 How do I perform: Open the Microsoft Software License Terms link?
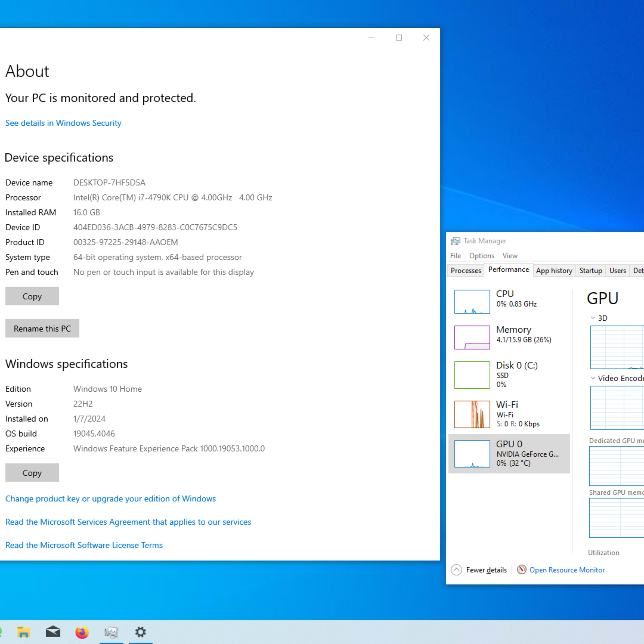pos(84,545)
